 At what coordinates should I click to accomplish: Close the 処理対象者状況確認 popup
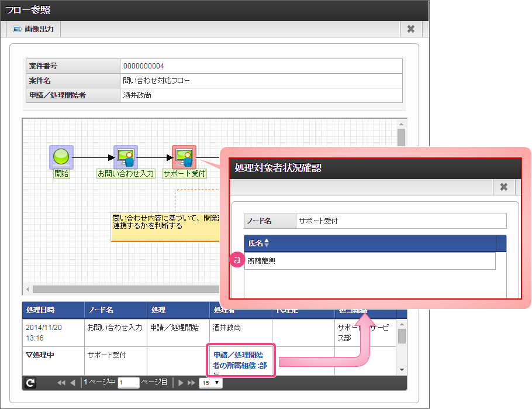(x=504, y=187)
